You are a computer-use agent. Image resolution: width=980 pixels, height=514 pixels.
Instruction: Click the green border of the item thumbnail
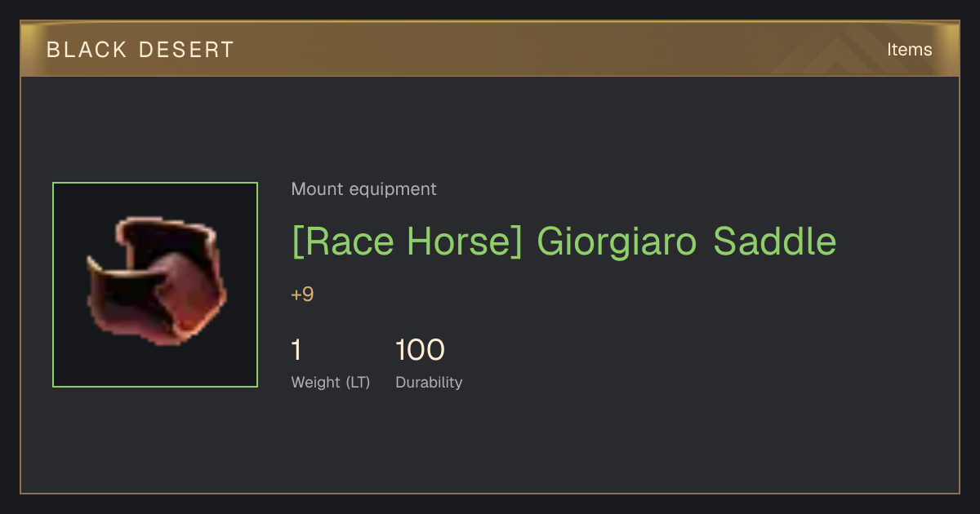155,183
